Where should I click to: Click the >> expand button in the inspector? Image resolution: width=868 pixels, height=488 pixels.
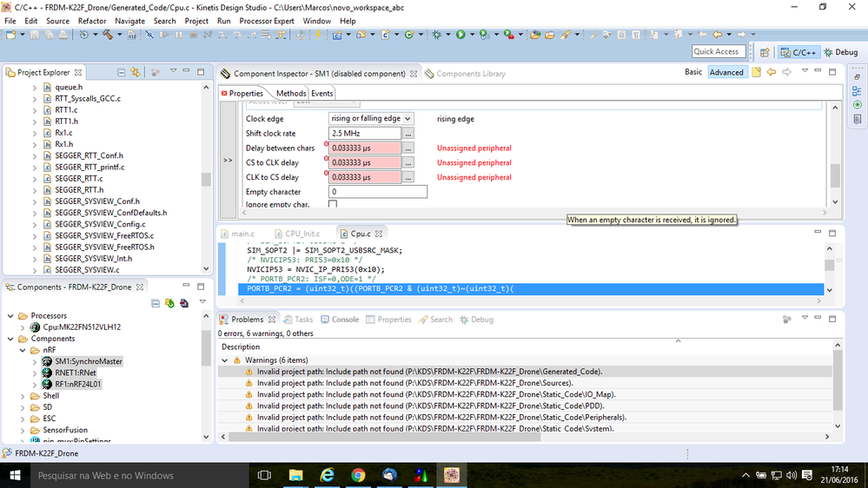[228, 161]
